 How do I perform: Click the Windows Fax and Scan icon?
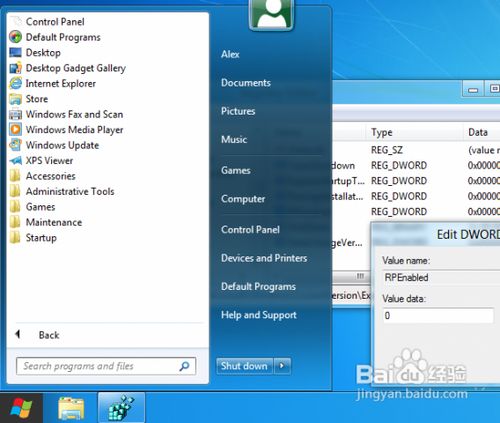(x=16, y=114)
